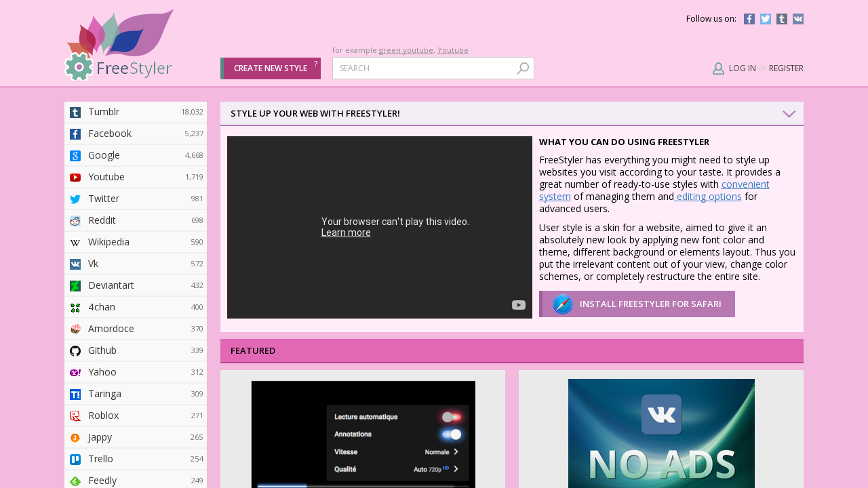Screen dimensions: 868x488
Task: Click LOG IN link
Action: click(743, 68)
